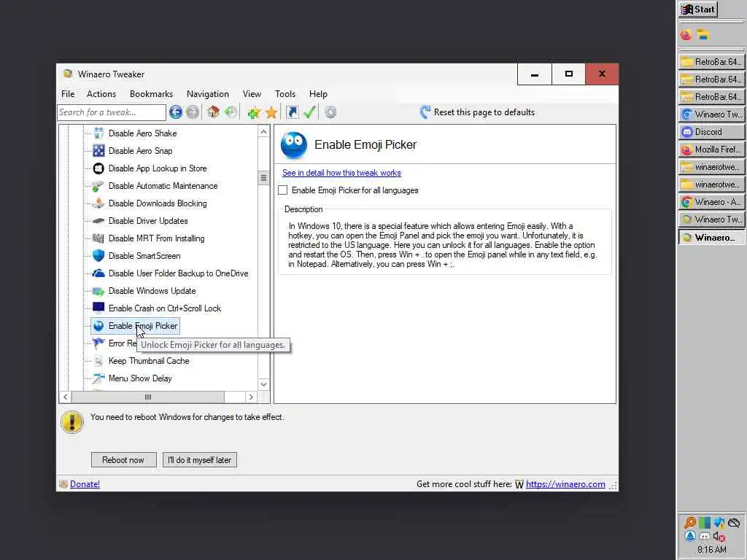Enable Emoji Picker for all languages checkbox

point(283,190)
